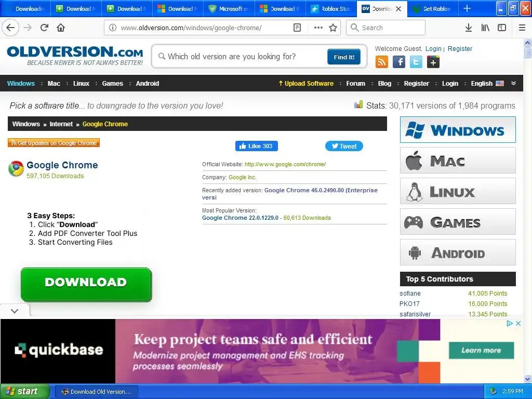The image size is (532, 399).
Task: Open the large Mac platform banner
Action: (458, 161)
